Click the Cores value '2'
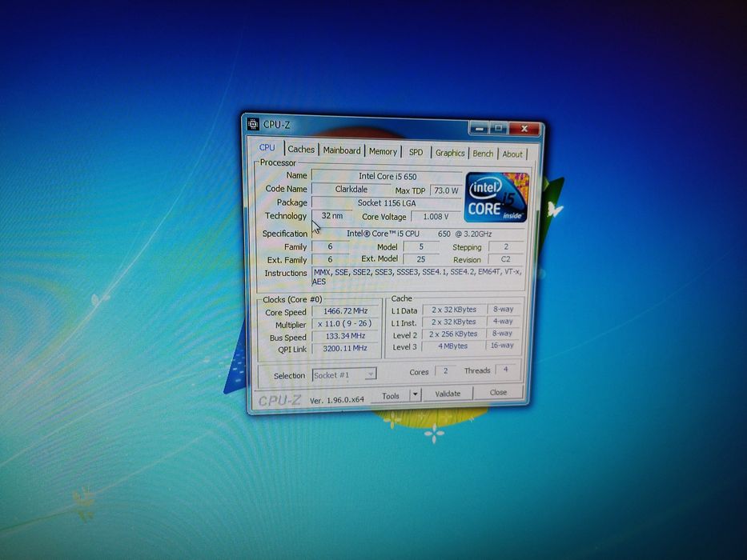Image resolution: width=747 pixels, height=560 pixels. [445, 370]
